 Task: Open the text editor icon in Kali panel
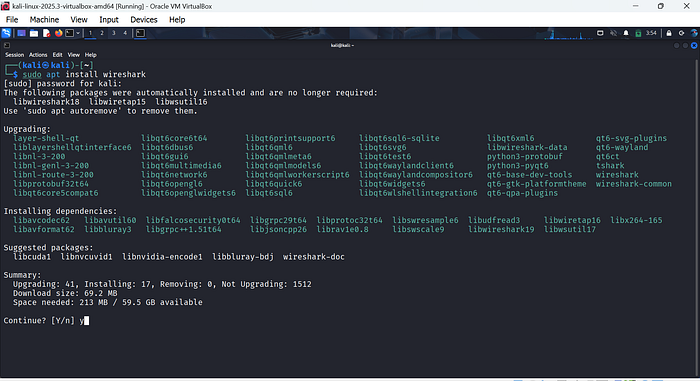[x=46, y=33]
